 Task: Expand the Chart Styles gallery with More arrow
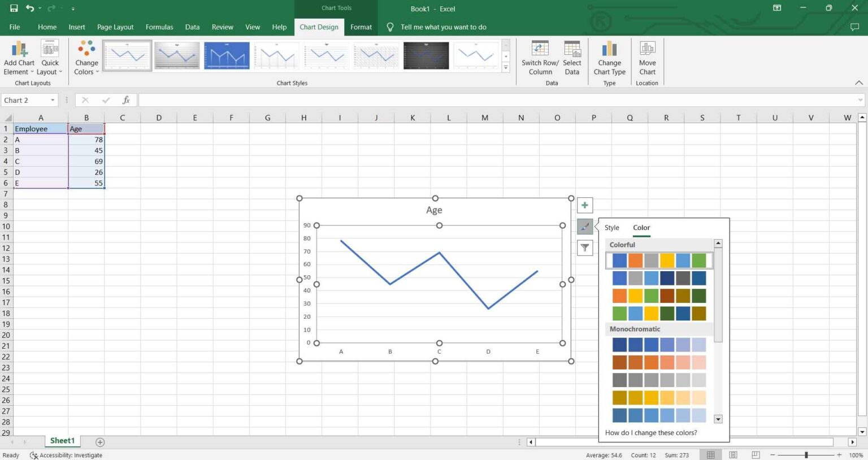pyautogui.click(x=505, y=67)
